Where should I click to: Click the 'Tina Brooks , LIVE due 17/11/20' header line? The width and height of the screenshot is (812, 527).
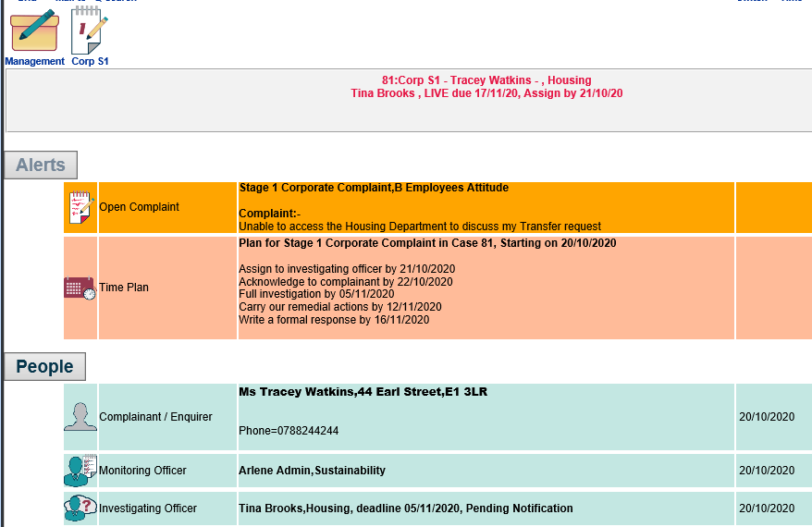(486, 93)
